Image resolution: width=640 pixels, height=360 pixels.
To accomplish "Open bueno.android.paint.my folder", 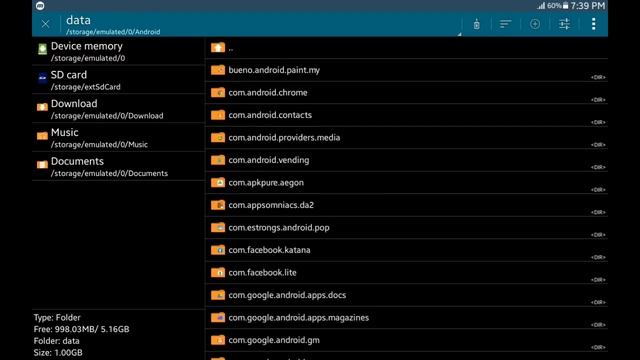I will point(407,70).
